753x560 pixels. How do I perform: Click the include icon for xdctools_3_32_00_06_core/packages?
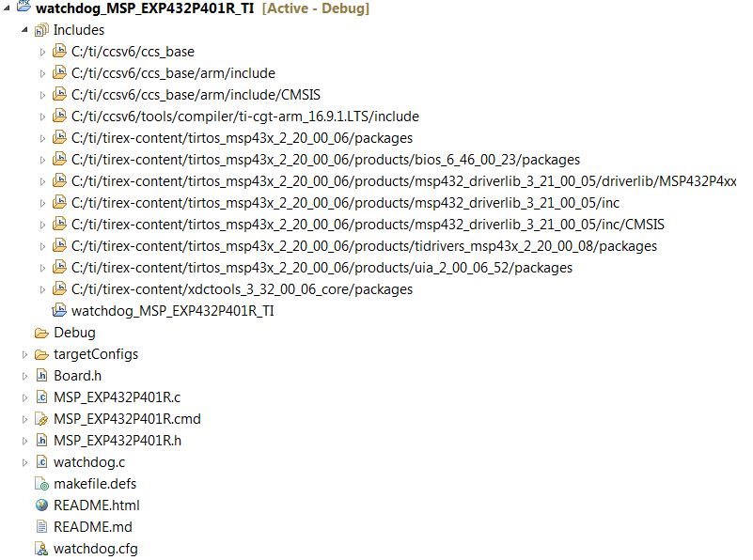[x=59, y=288]
